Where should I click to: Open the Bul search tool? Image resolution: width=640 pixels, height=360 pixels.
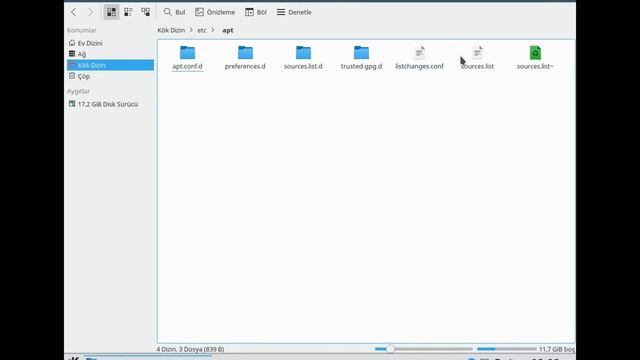coord(174,12)
